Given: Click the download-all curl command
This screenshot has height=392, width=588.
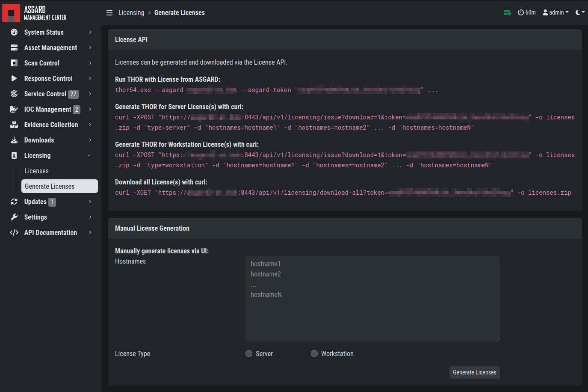Looking at the screenshot, I should click(x=343, y=193).
